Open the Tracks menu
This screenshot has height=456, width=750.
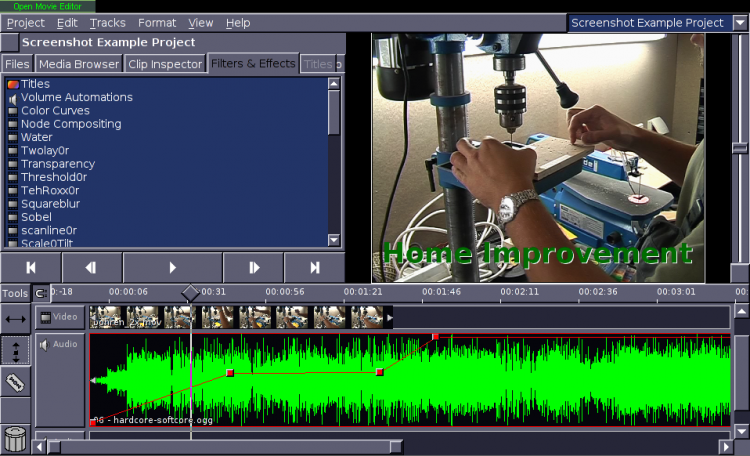[x=108, y=23]
